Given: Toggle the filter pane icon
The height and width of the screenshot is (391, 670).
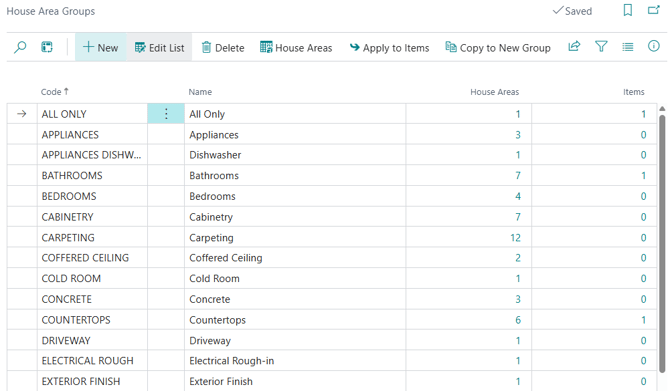Looking at the screenshot, I should tap(601, 46).
